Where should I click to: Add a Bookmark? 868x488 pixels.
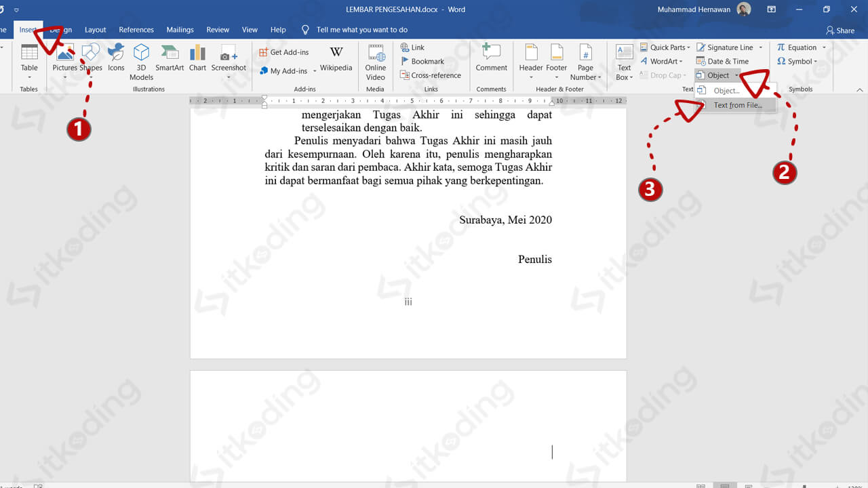[x=422, y=61]
